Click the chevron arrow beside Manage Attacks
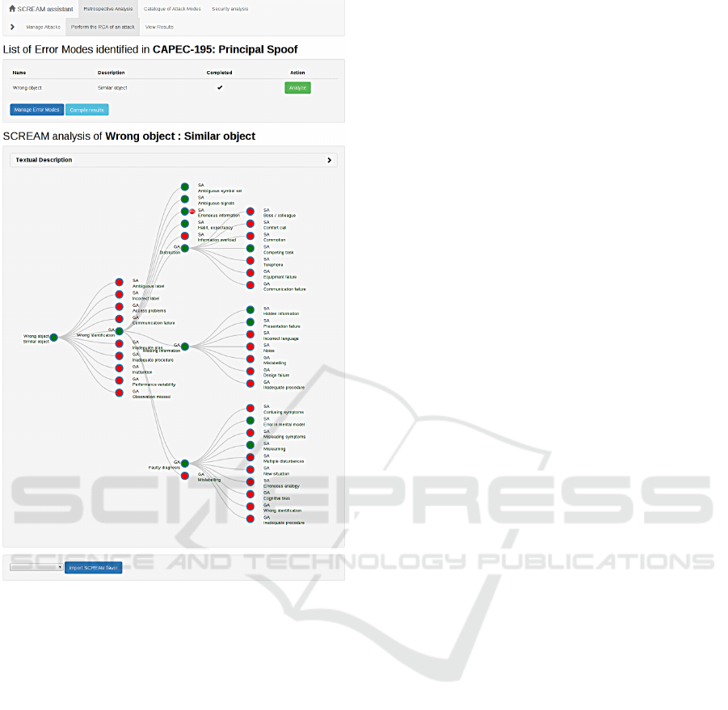 click(12, 27)
